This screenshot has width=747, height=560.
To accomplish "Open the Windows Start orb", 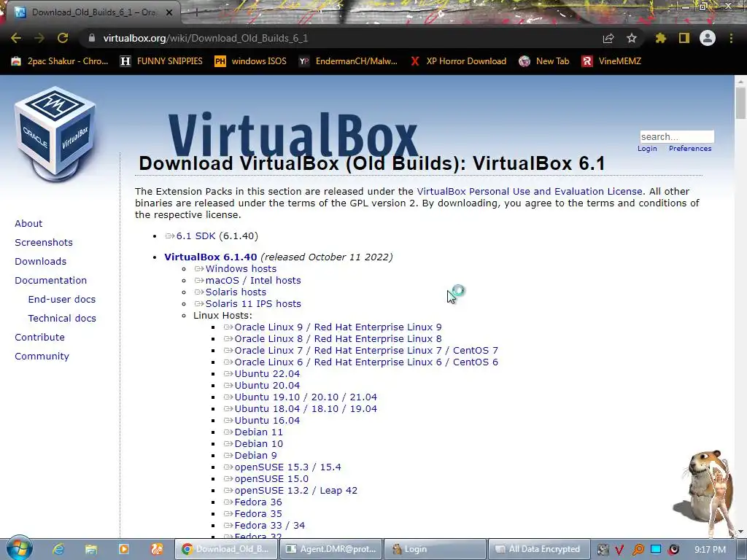I will pos(19,548).
